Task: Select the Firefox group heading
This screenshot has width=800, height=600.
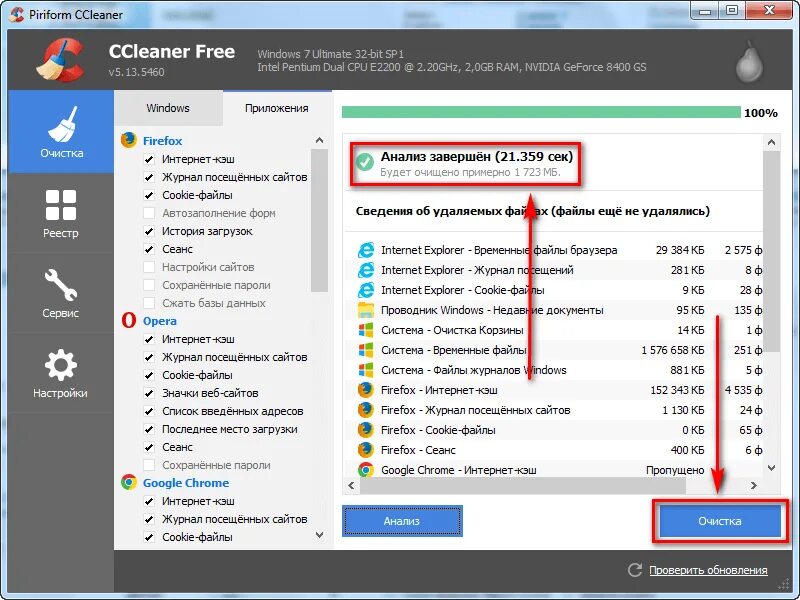Action: click(x=162, y=141)
